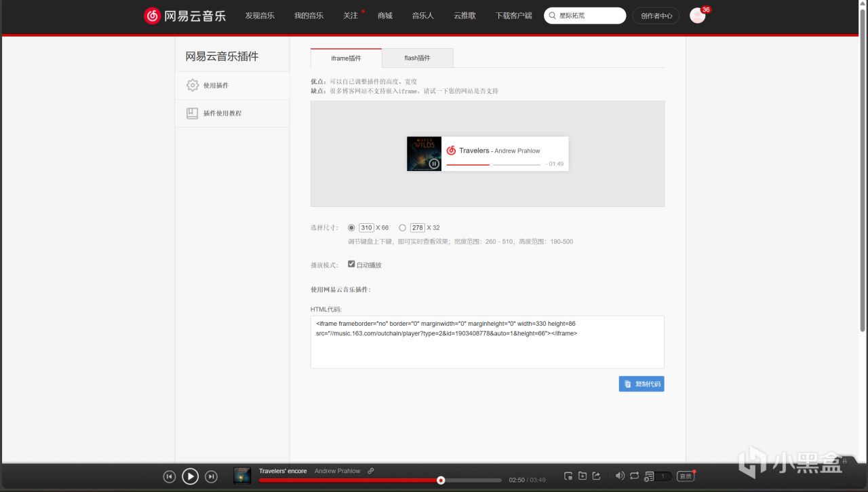Open the user avatar with 36 badge

click(x=698, y=16)
